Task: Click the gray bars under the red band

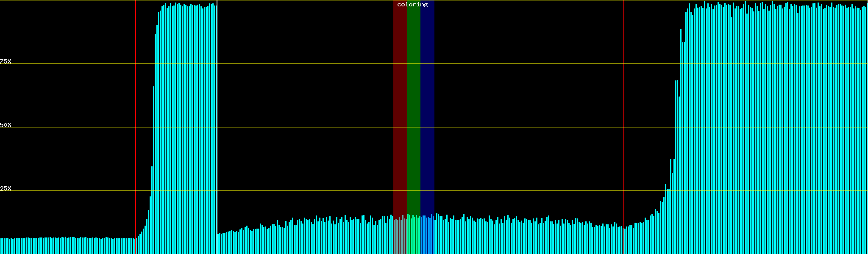Action: coord(400,237)
